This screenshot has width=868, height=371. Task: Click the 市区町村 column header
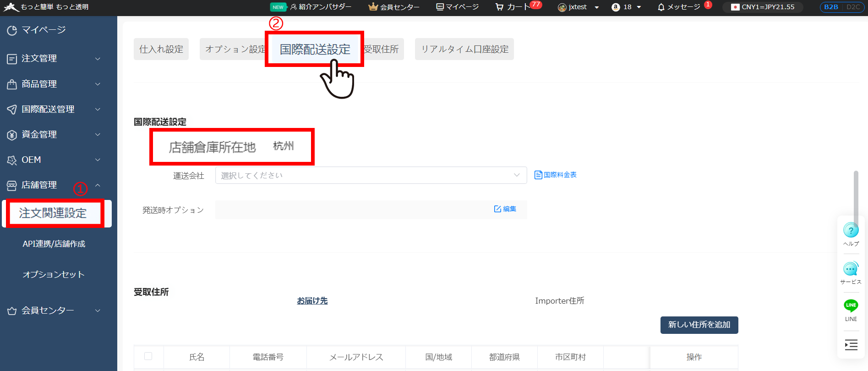point(570,357)
